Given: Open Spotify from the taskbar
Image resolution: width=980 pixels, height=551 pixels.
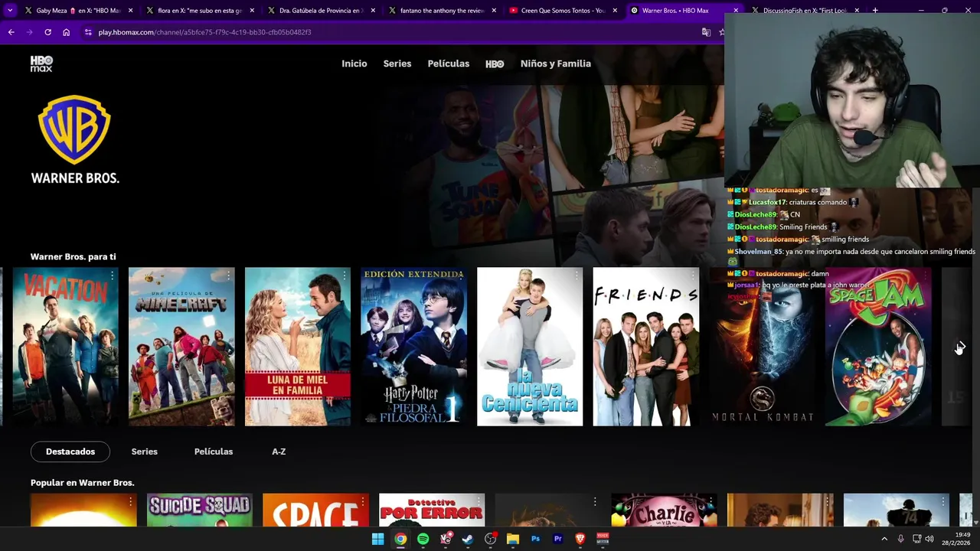Looking at the screenshot, I should (423, 539).
